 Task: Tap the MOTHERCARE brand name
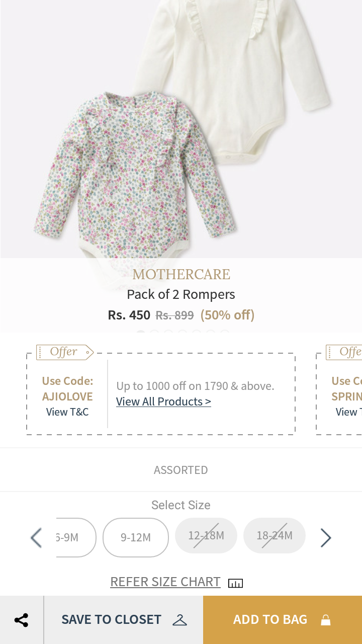click(x=181, y=274)
